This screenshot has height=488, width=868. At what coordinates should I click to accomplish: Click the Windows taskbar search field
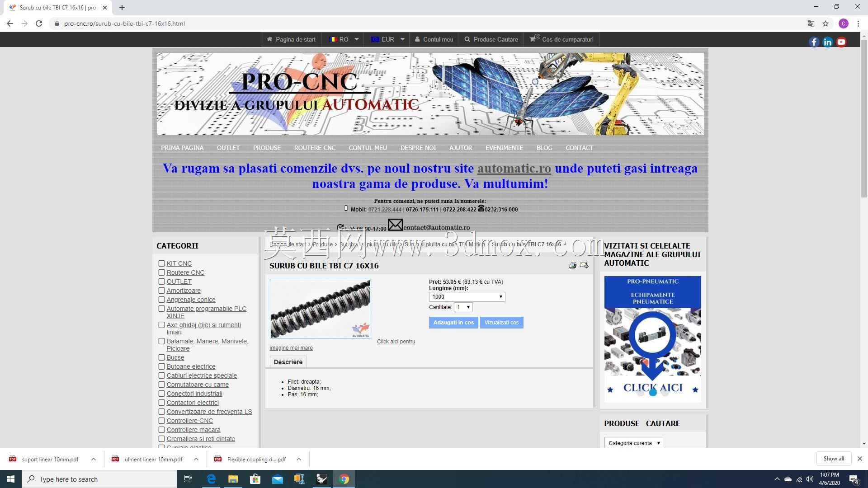click(x=99, y=479)
